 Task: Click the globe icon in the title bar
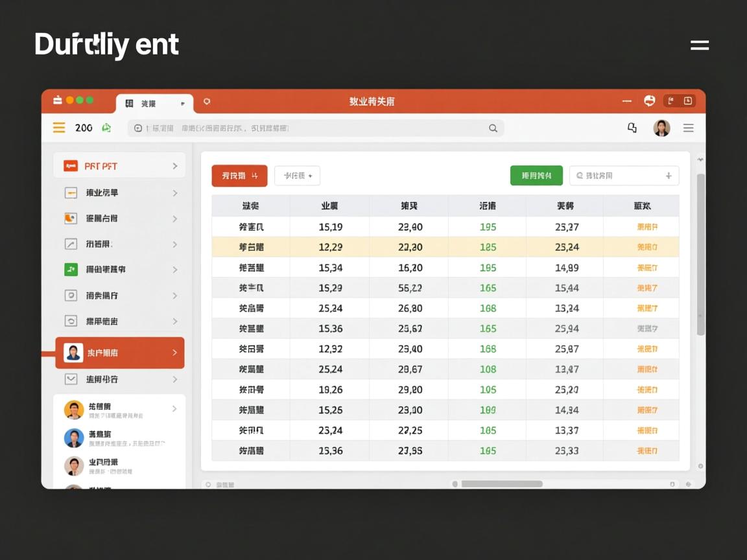tap(649, 101)
